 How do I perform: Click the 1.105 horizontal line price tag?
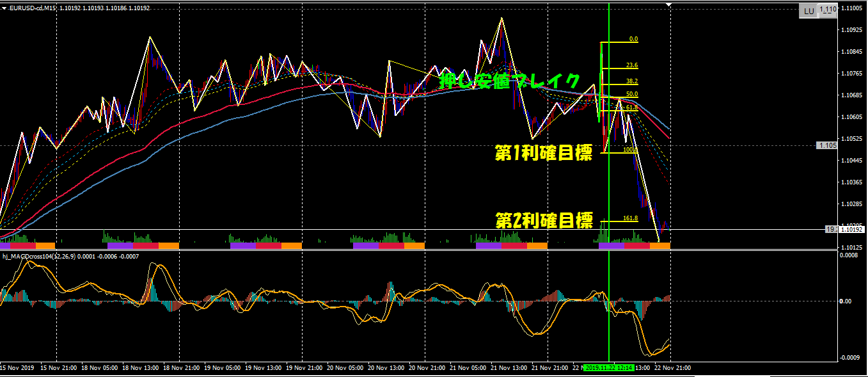pos(827,145)
